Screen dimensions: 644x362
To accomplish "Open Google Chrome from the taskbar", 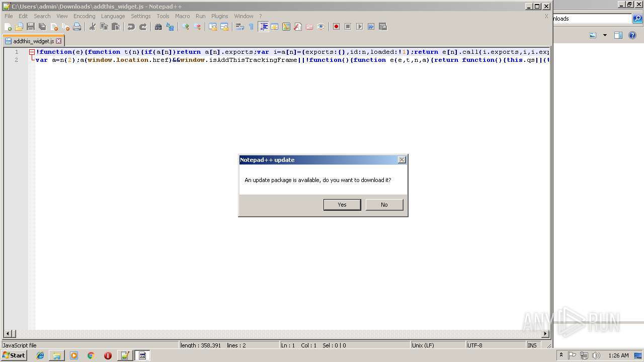I will 91,355.
